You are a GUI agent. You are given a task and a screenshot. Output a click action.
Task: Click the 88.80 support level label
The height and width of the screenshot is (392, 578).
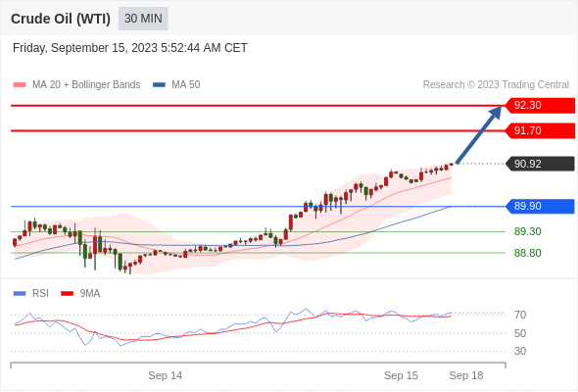click(x=527, y=253)
